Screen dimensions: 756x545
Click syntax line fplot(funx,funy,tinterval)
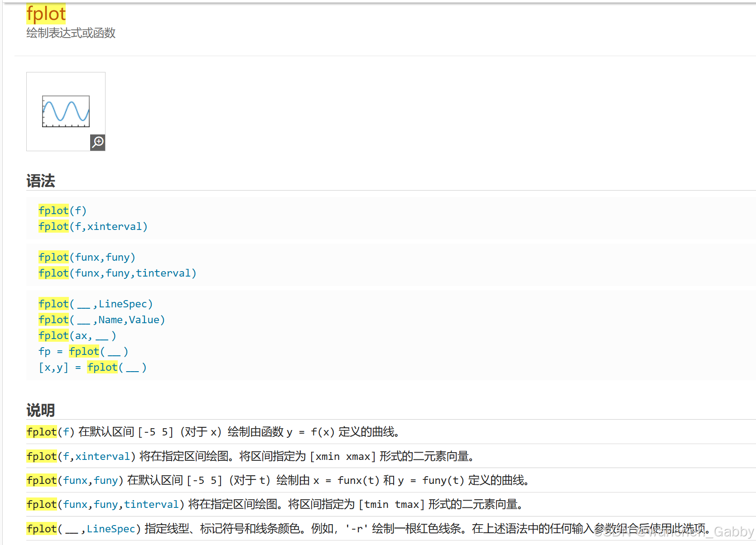(117, 273)
